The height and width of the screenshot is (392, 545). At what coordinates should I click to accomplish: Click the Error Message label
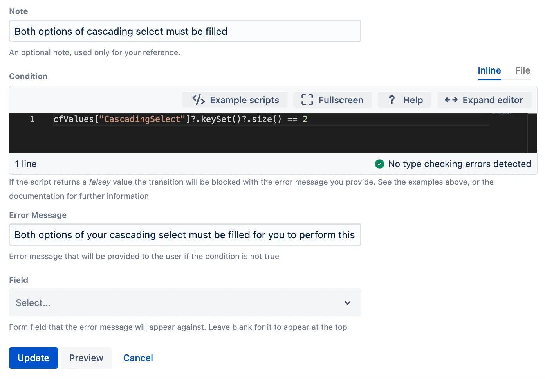click(38, 215)
